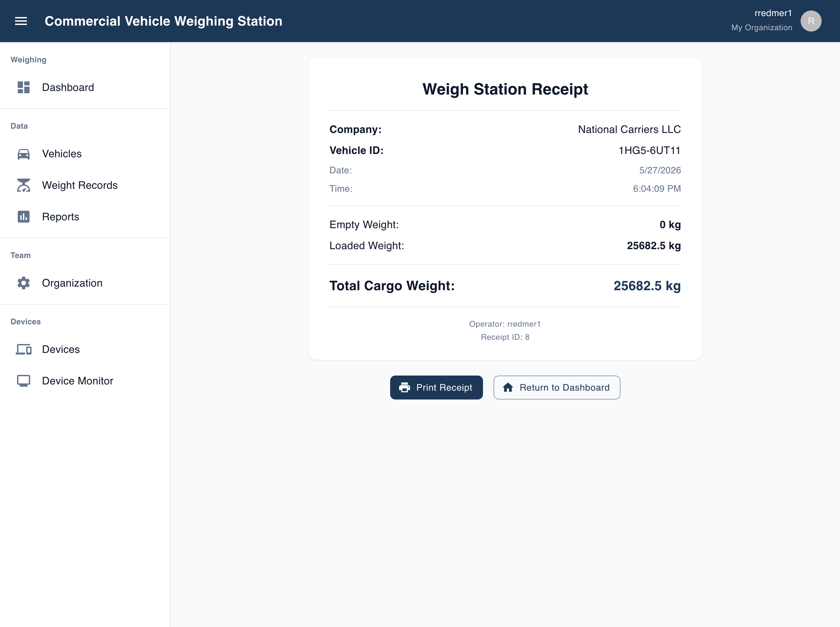
Task: Click the Loaded Weight: label
Action: click(367, 246)
